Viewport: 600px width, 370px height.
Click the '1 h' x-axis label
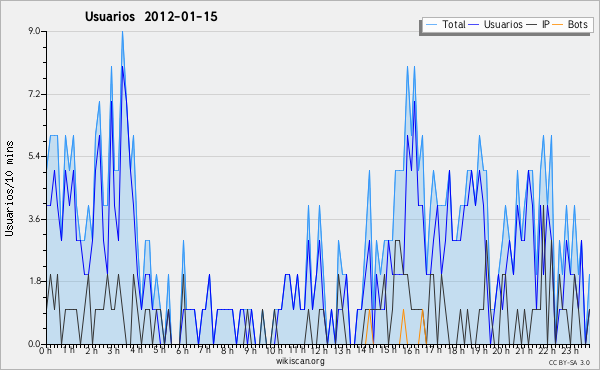pos(69,350)
